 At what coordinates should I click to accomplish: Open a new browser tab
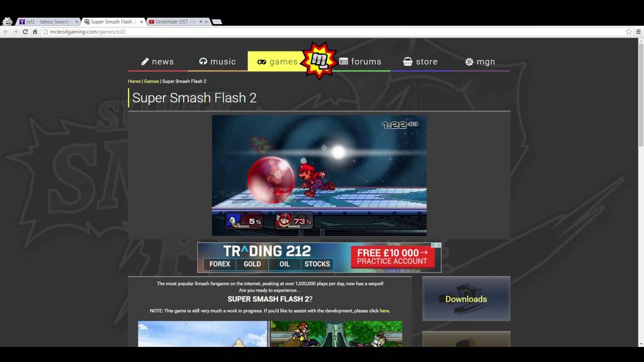217,22
